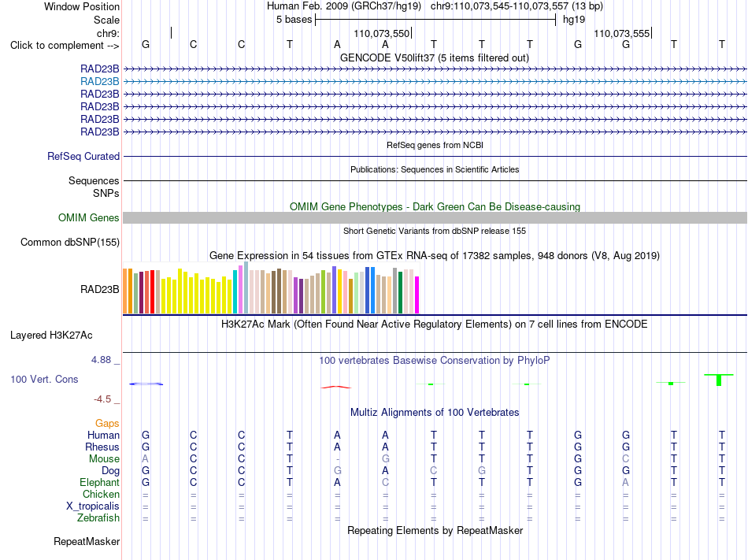Select the 'chr9:' base position label
This screenshot has width=748, height=560.
tap(109, 33)
